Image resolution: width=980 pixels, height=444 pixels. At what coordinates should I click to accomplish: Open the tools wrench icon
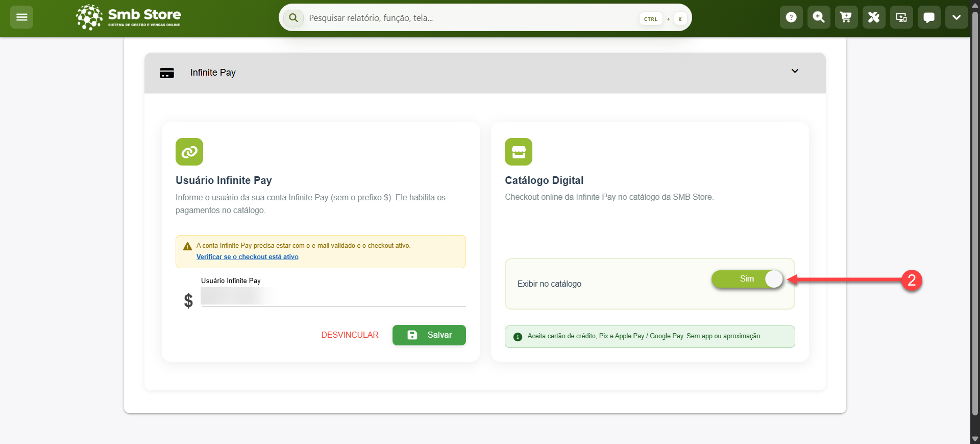874,17
